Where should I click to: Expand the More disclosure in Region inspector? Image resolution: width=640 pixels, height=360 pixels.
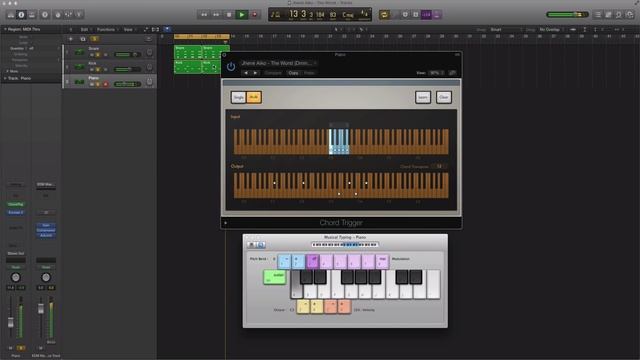tap(7, 71)
